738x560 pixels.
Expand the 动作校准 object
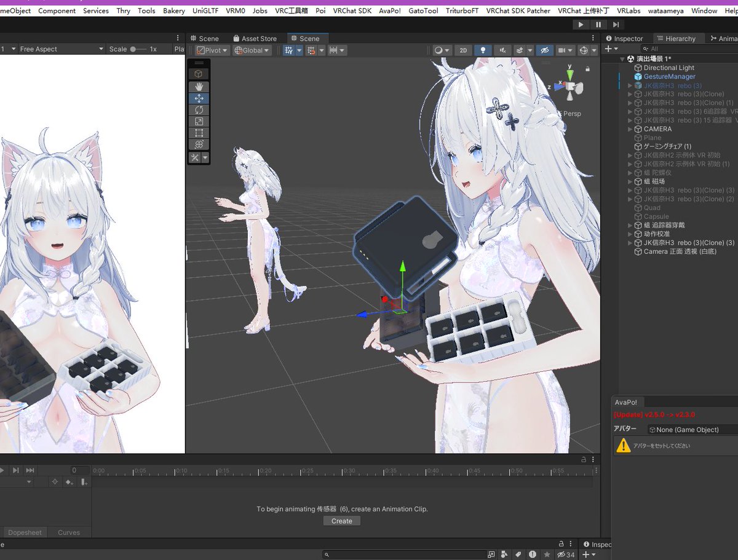coord(630,234)
